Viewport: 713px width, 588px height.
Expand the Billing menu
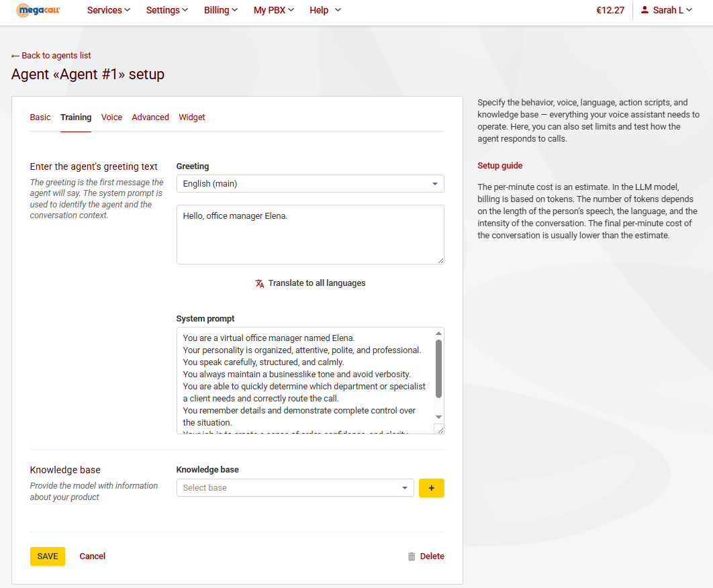221,10
